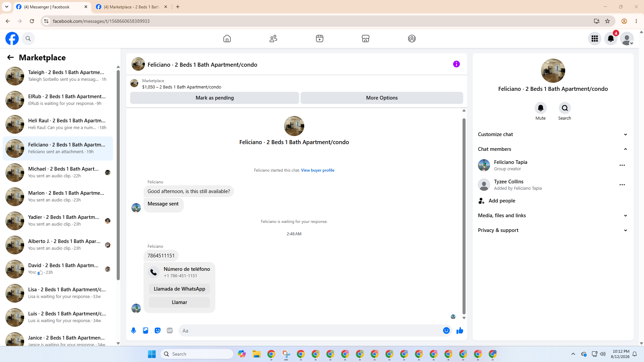Open the emoji picker in message box
This screenshot has height=362, width=644.
(x=446, y=330)
